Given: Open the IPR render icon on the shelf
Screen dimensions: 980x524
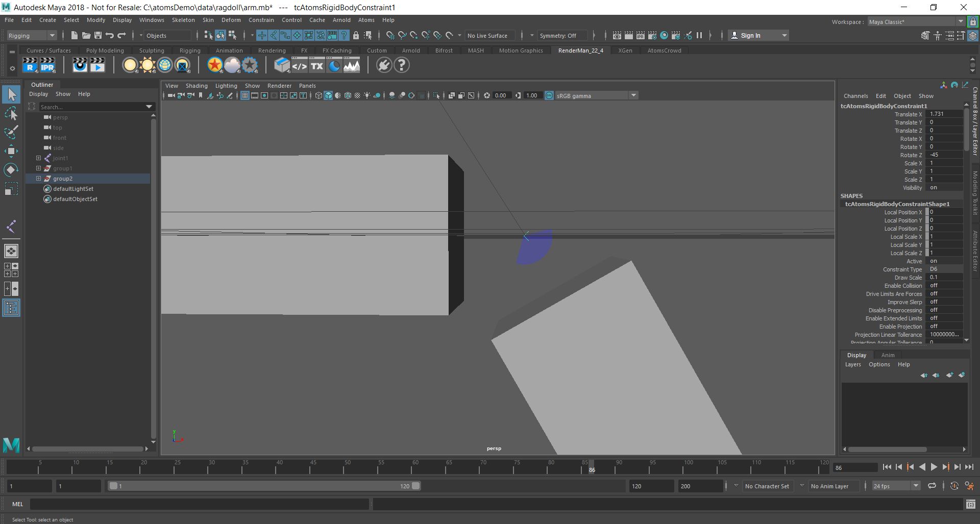Looking at the screenshot, I should click(48, 65).
